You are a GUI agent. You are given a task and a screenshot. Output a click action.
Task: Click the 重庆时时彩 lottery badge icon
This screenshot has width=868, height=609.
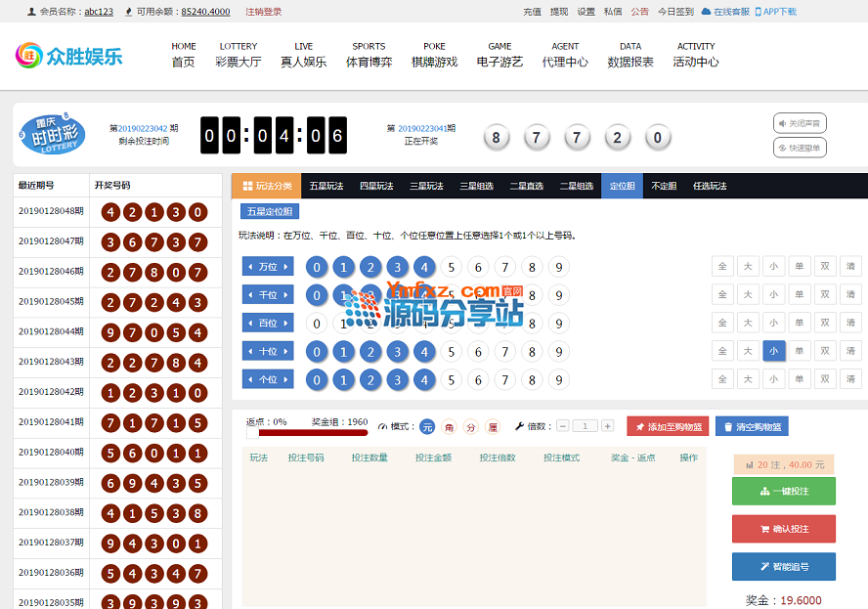pos(52,134)
